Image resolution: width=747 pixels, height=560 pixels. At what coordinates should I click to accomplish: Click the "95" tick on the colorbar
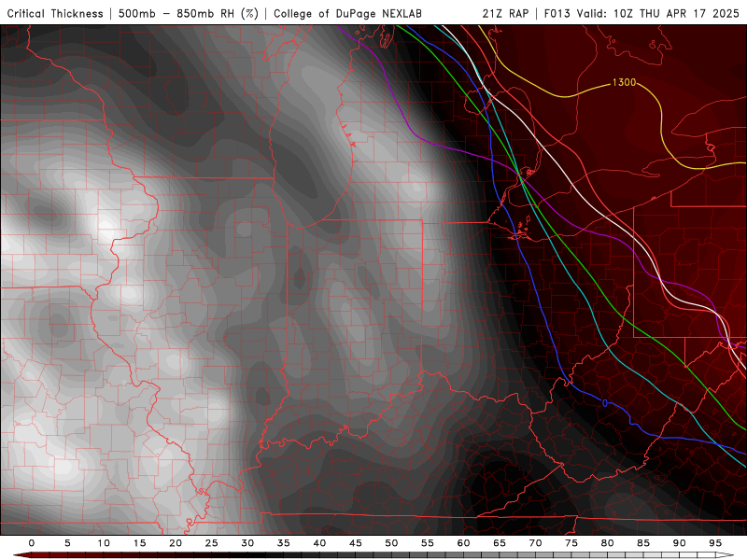[715, 543]
